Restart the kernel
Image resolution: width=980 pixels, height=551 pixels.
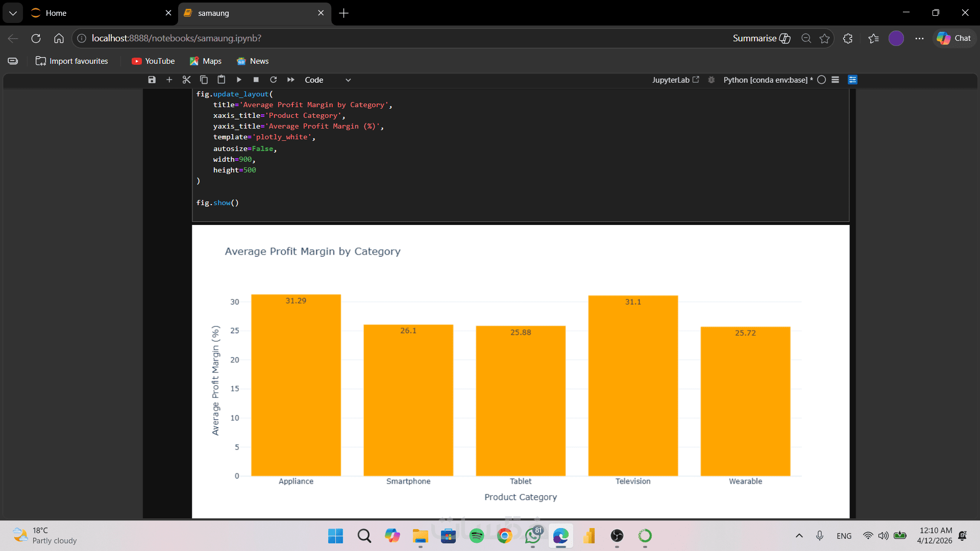[274, 80]
